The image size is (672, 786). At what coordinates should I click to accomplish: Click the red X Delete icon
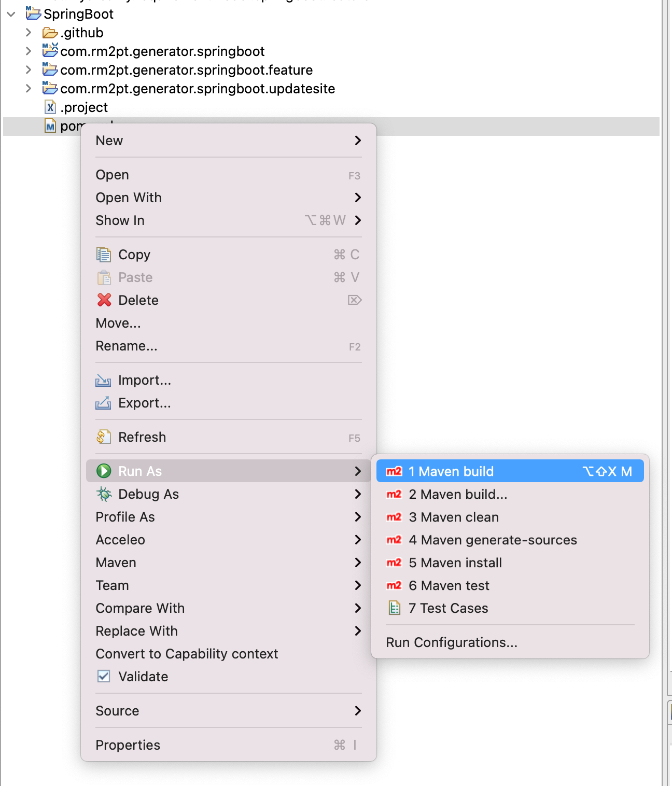pos(104,300)
